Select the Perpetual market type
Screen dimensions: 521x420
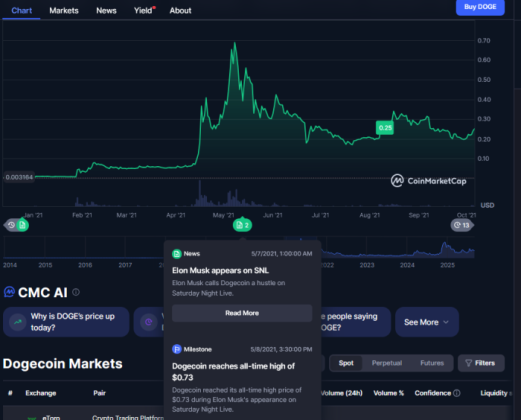point(387,363)
